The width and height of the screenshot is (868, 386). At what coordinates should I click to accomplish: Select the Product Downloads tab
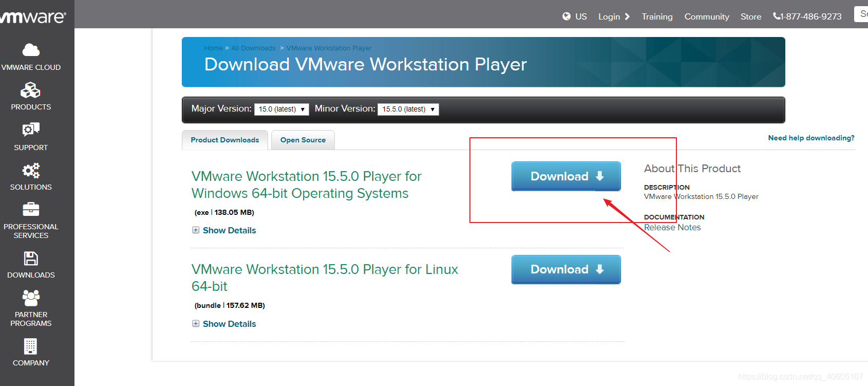pos(225,140)
